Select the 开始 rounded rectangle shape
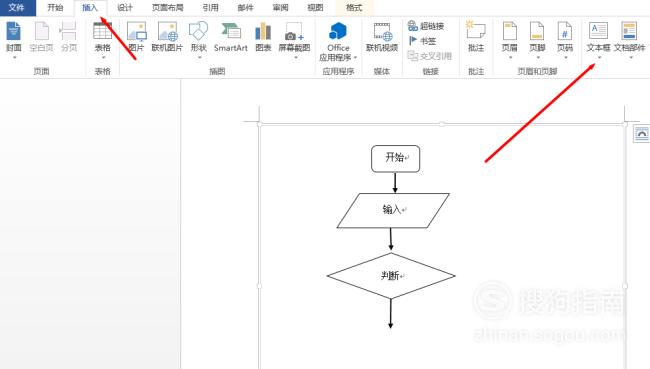Viewport: 650px width, 369px height. (395, 158)
